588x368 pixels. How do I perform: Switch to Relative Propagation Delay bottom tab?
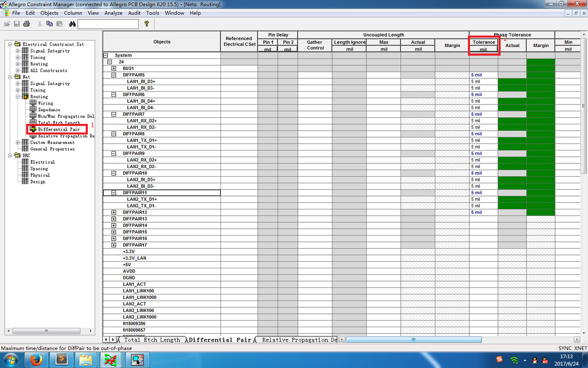[298, 340]
